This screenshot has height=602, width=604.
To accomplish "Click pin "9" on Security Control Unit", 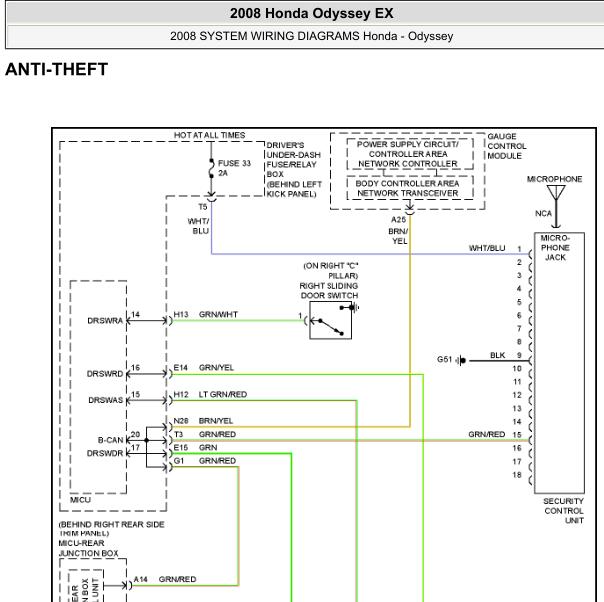I will (519, 355).
